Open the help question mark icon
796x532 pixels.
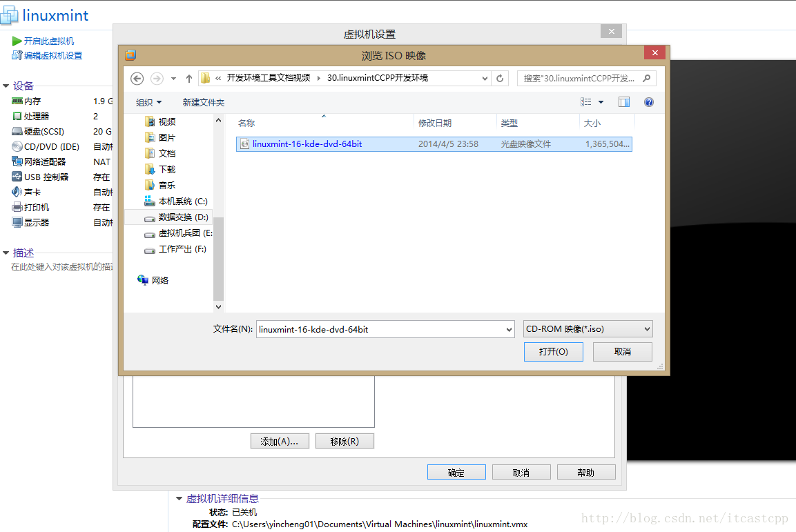tap(649, 102)
